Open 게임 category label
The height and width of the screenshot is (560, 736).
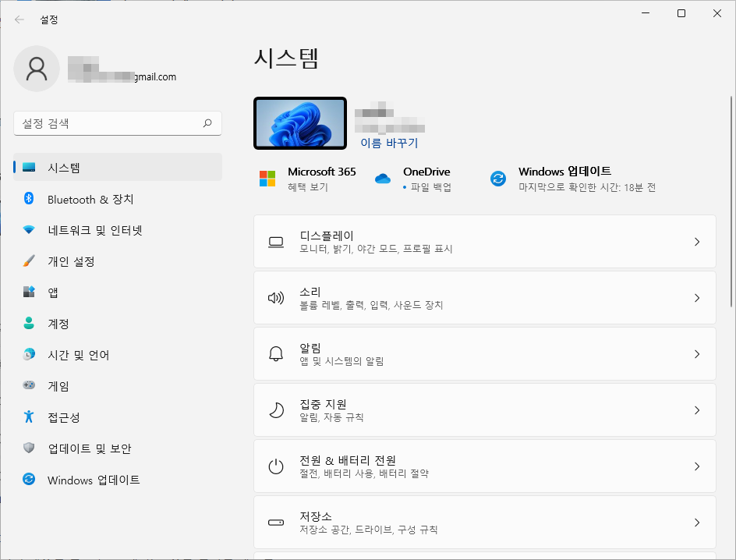58,386
